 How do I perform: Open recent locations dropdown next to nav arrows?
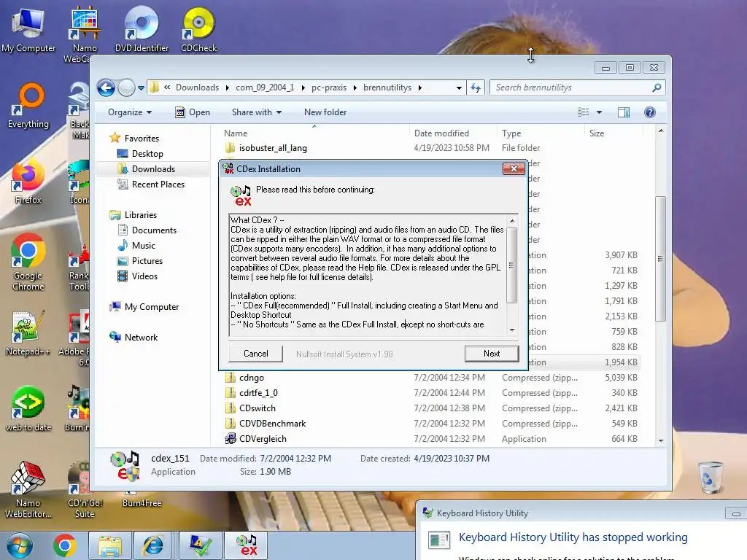click(x=141, y=88)
